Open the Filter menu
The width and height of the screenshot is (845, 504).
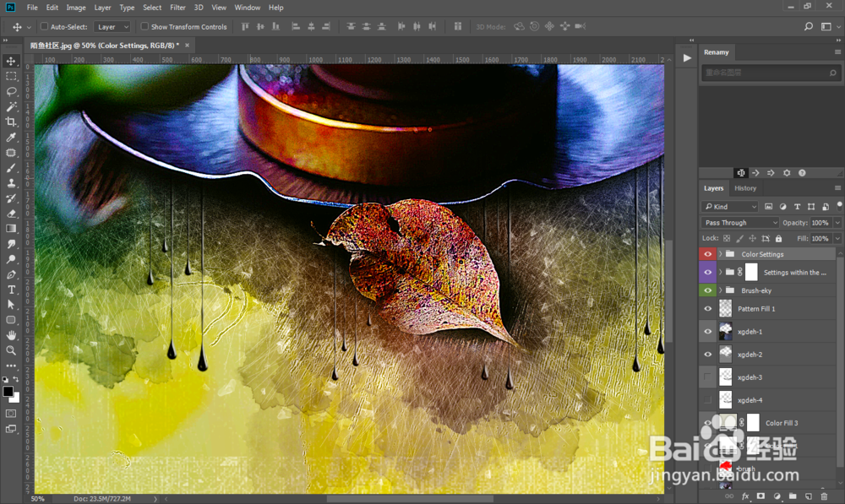click(x=177, y=8)
